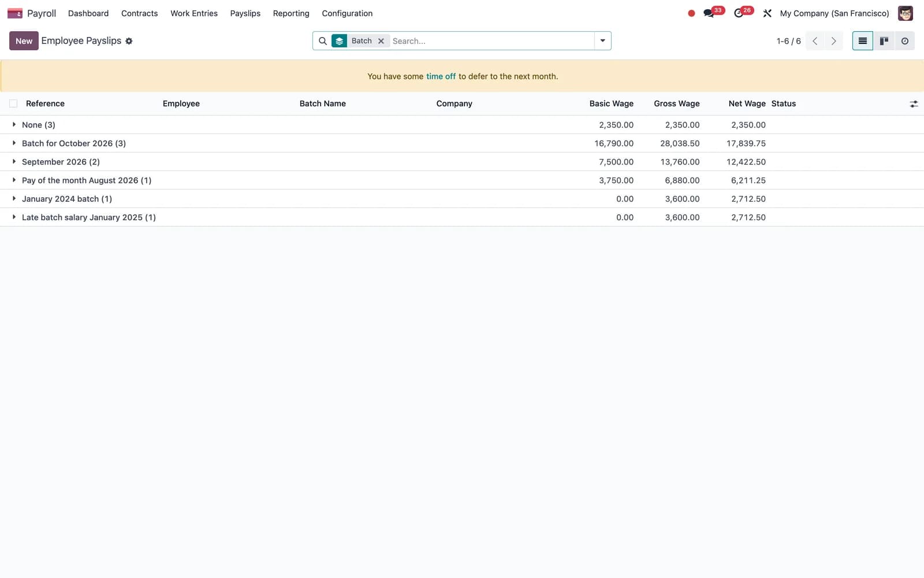The height and width of the screenshot is (578, 924).
Task: Open the My Company (San Francisco) switcher
Action: click(x=834, y=13)
